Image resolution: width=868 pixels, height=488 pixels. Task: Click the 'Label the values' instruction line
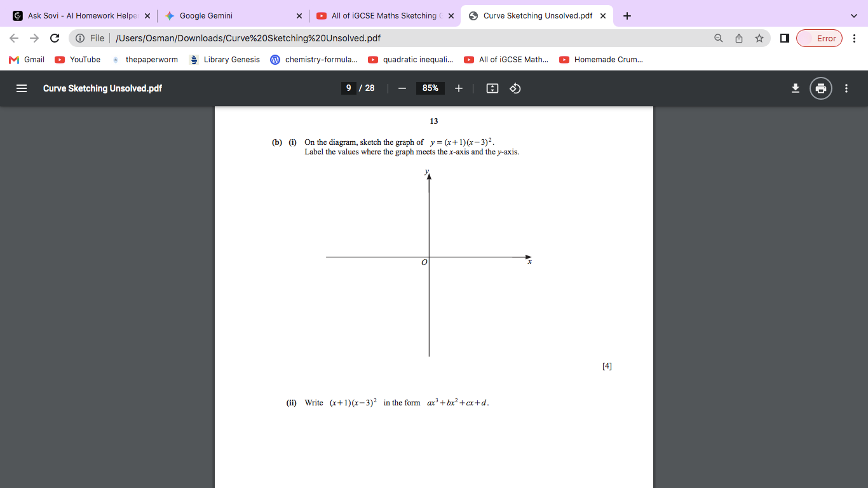(412, 152)
